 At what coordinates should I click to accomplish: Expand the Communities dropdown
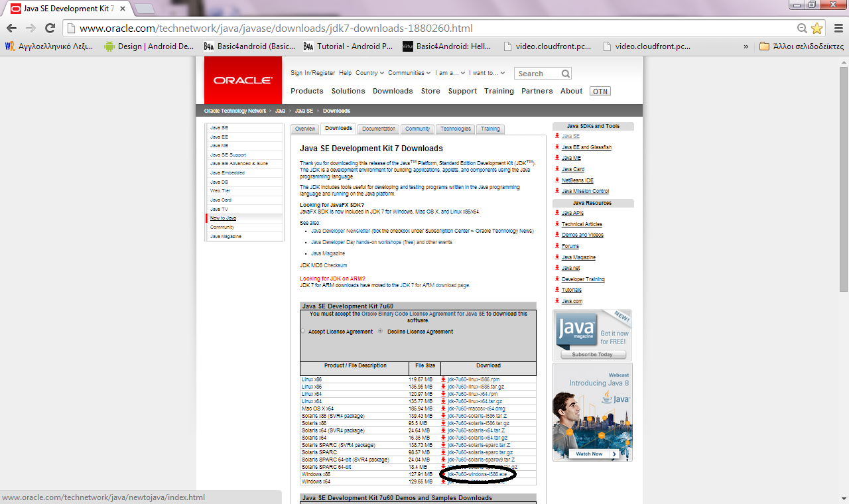[x=409, y=73]
